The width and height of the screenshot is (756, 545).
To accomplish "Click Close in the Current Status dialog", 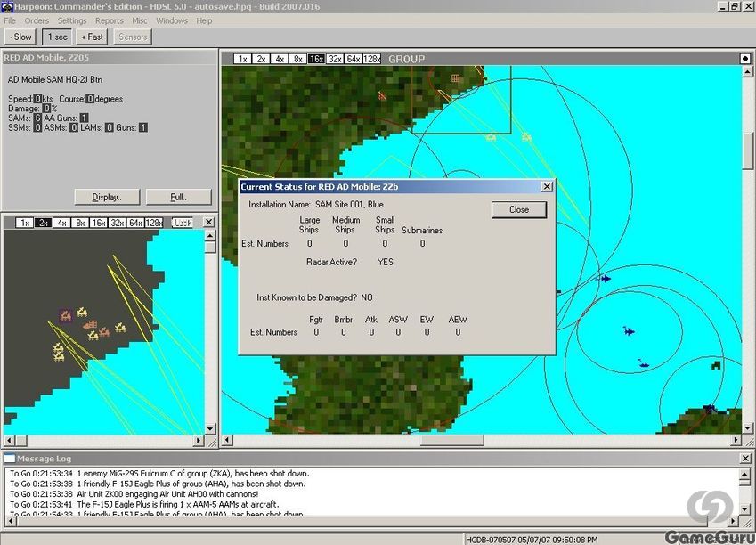I will 519,209.
